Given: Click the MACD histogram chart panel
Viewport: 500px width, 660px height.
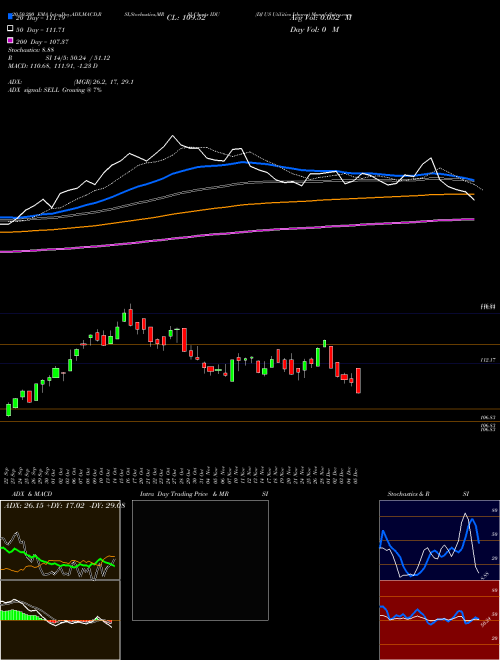Looking at the screenshot, I should click(60, 620).
